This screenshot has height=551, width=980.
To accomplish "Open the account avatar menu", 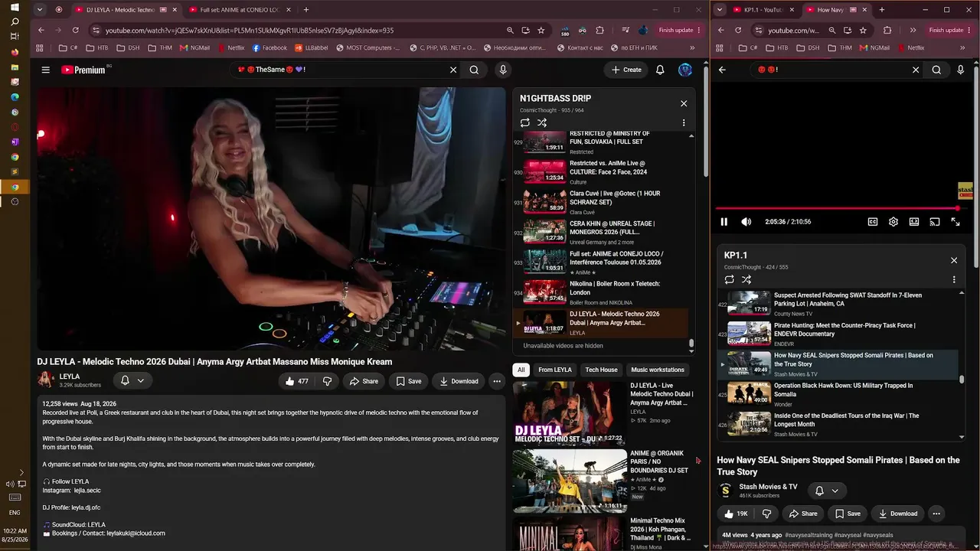I will point(685,70).
